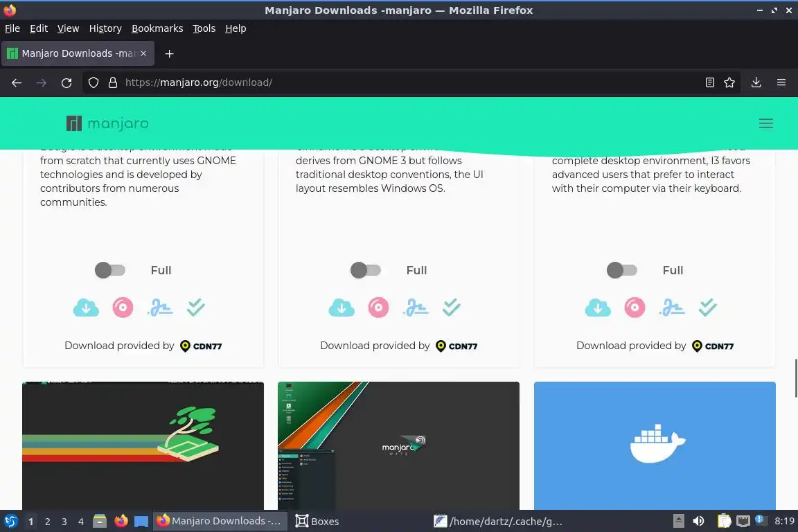
Task: Click the pink disc icon in the I3 card
Action: tap(635, 308)
